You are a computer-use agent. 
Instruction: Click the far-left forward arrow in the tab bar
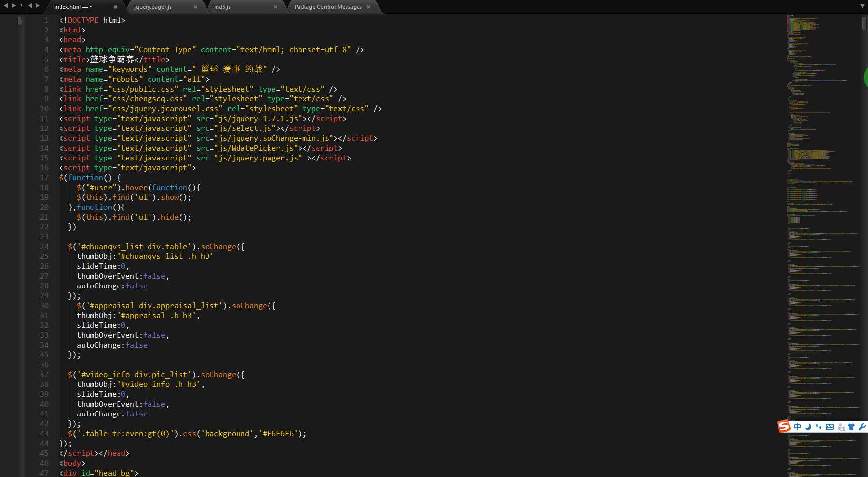pos(14,5)
